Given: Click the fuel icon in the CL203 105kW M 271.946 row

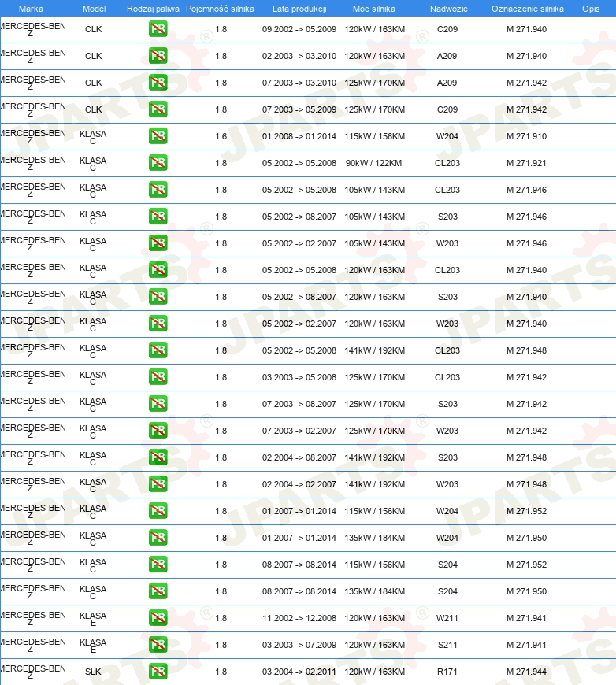Looking at the screenshot, I should (x=158, y=190).
